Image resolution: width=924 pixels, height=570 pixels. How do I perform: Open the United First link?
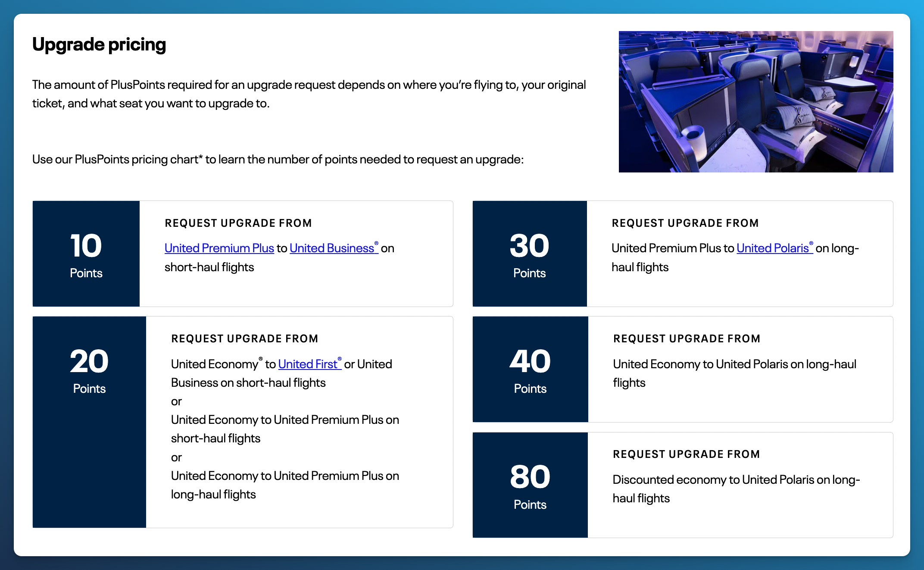pyautogui.click(x=310, y=364)
